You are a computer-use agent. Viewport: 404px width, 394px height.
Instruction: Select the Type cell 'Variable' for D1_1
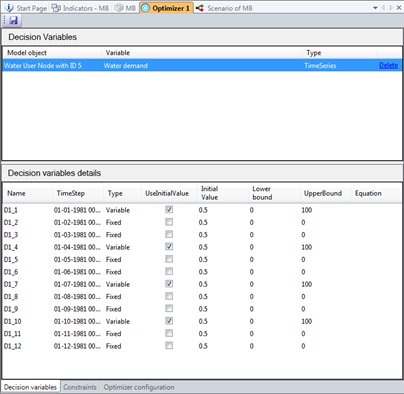[x=118, y=210]
